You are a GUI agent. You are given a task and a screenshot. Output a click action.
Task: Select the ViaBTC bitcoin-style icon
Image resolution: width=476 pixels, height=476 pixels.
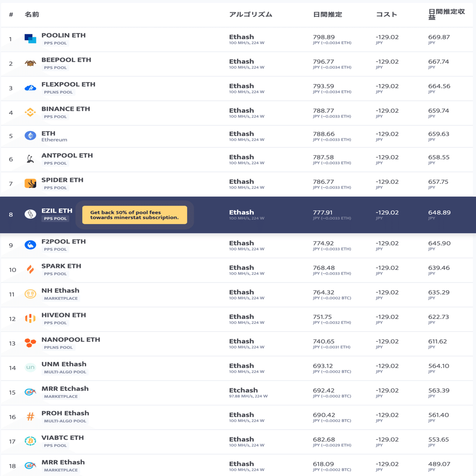[30, 441]
